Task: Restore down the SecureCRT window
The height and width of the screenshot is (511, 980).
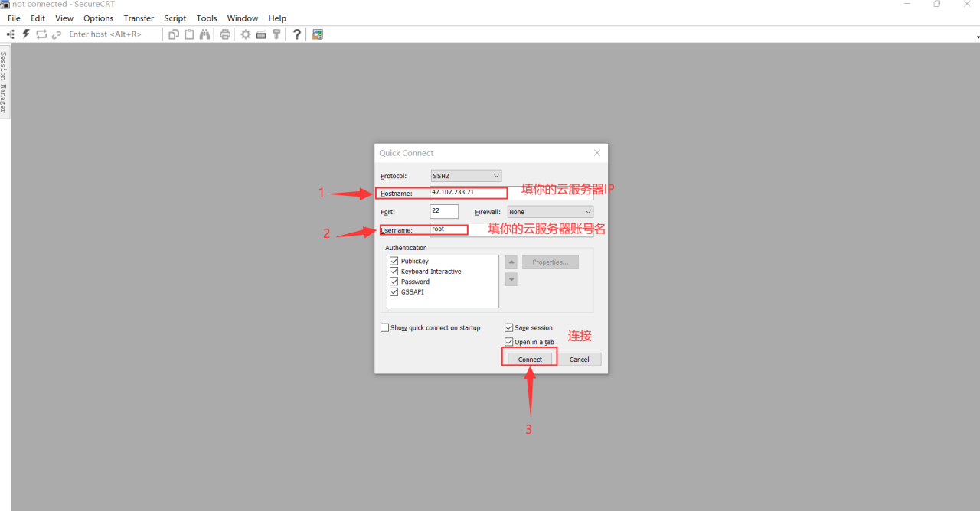Action: click(937, 4)
